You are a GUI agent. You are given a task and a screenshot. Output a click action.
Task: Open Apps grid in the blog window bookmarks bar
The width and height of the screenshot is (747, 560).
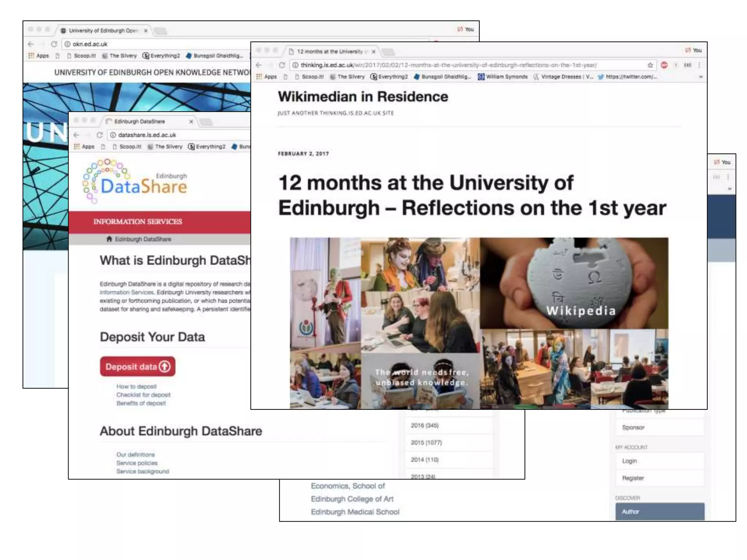[x=266, y=77]
